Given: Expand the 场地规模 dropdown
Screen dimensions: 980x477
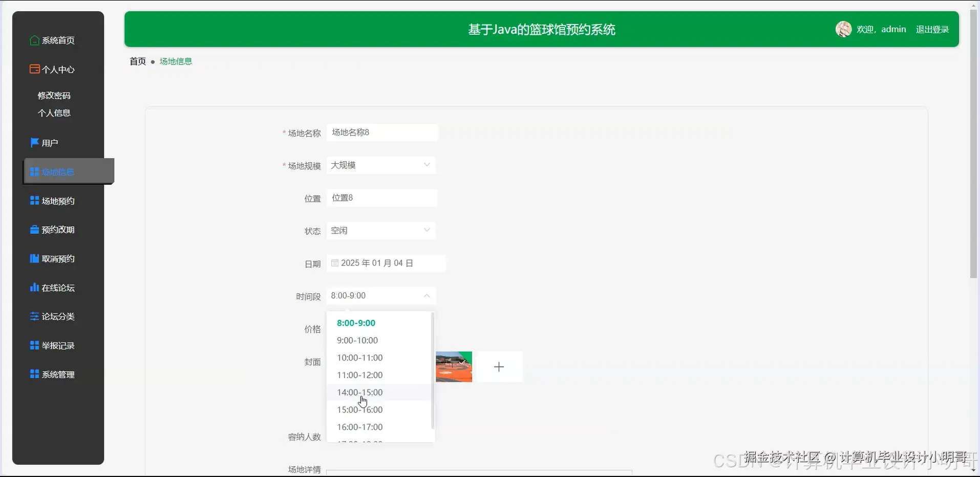Looking at the screenshot, I should click(x=381, y=165).
